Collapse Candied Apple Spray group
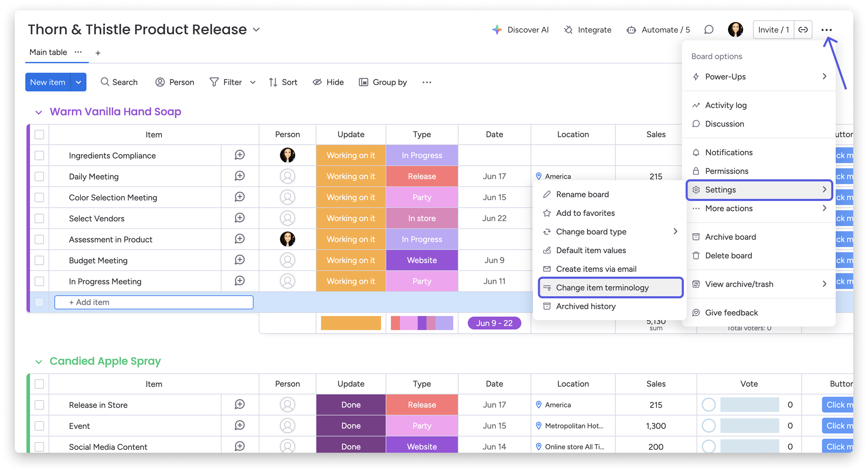This screenshot has height=472, width=868. point(39,362)
